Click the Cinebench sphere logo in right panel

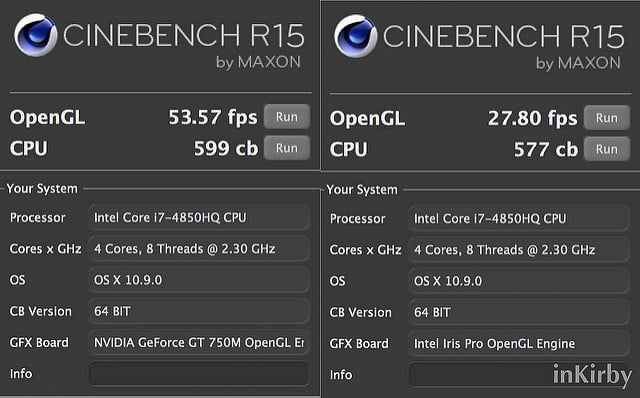coord(356,36)
